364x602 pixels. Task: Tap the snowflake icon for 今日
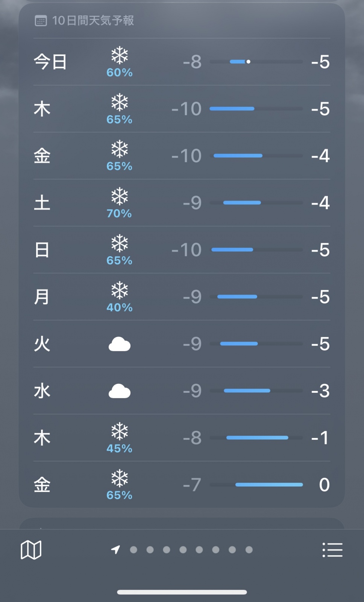pyautogui.click(x=120, y=56)
